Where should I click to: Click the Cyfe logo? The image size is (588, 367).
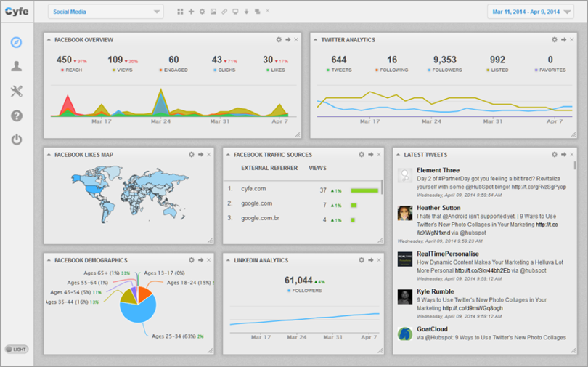point(17,11)
